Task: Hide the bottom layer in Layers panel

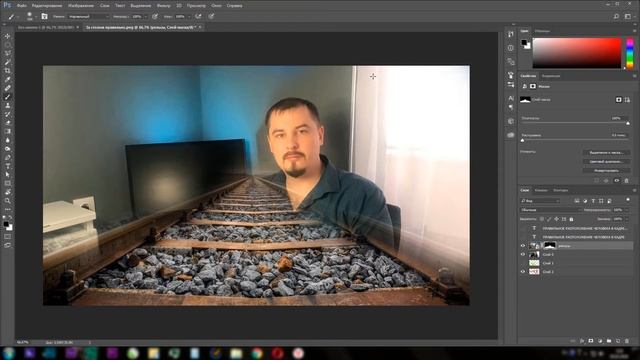Action: [x=523, y=271]
